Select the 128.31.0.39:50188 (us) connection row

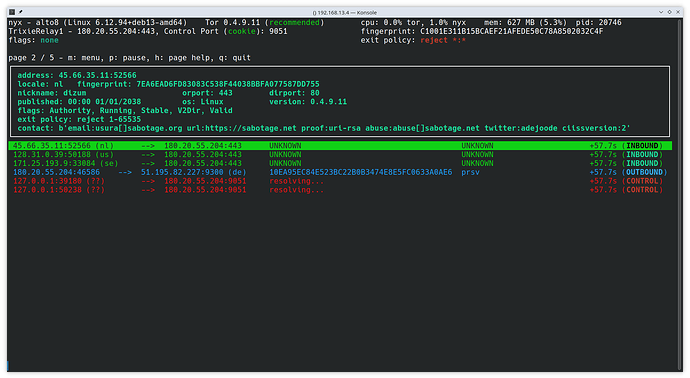point(340,154)
